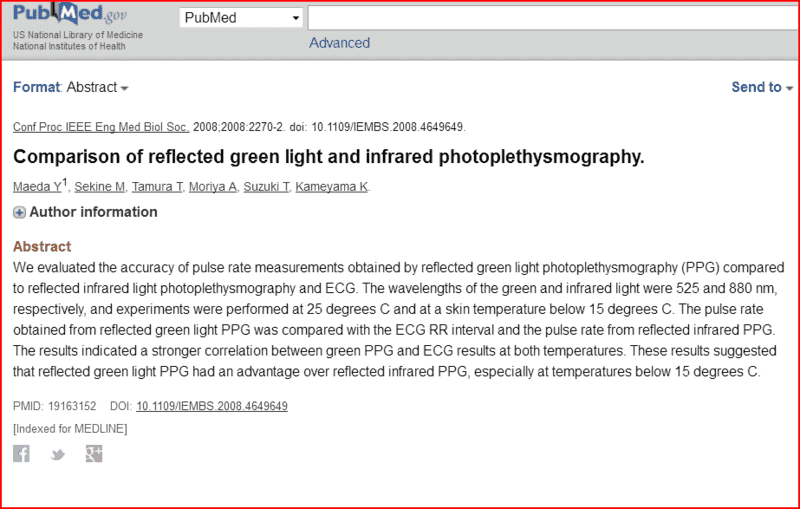Open the Format Abstract dropdown
The width and height of the screenshot is (800, 509).
[71, 88]
